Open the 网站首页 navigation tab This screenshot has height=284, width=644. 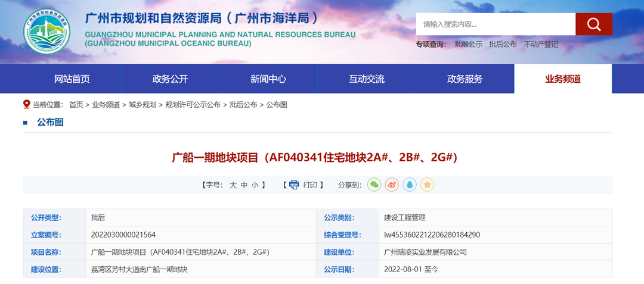(72, 79)
